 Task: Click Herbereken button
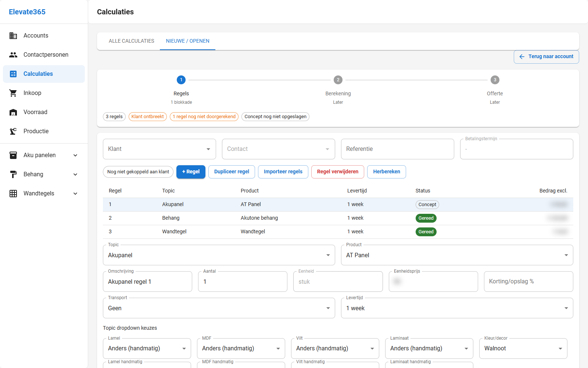pos(387,172)
